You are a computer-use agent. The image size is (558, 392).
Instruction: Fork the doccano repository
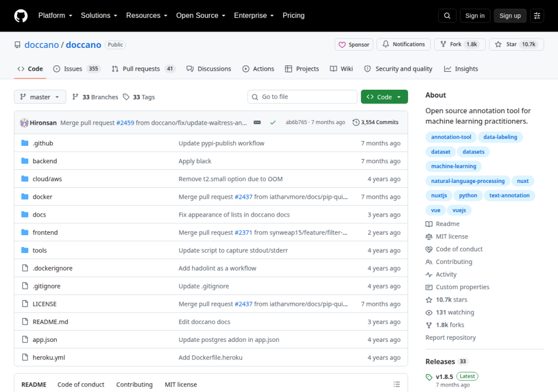(459, 44)
